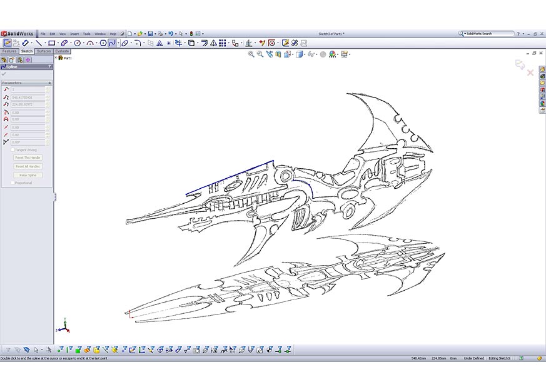Select the sketch Text tool
The width and height of the screenshot is (546, 392).
click(x=159, y=43)
